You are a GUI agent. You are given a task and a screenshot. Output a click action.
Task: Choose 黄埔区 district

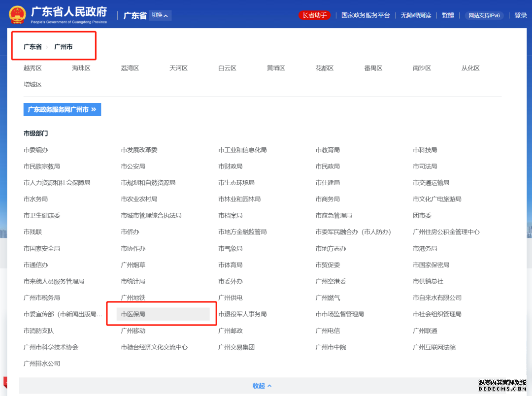[276, 68]
